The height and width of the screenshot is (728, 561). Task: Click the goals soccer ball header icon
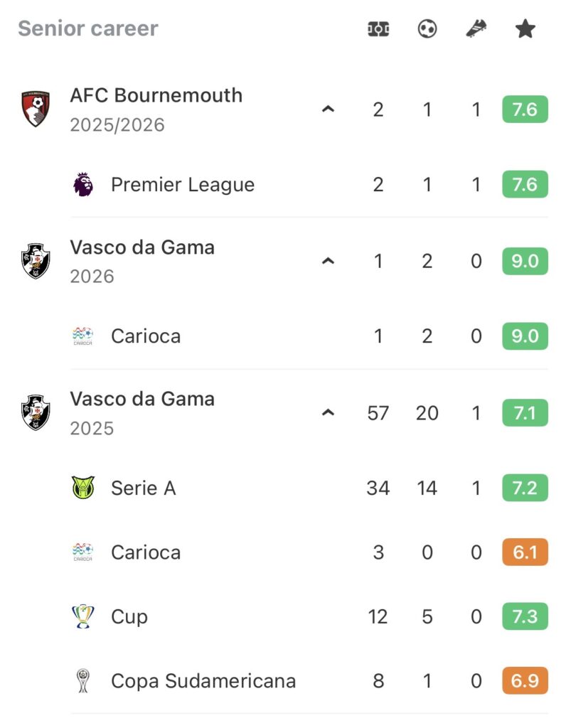427,29
